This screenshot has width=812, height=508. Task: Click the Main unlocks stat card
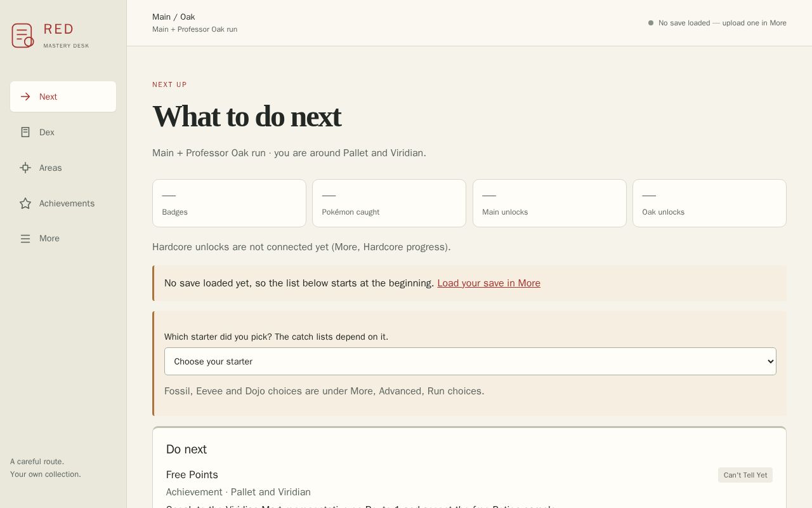point(549,203)
